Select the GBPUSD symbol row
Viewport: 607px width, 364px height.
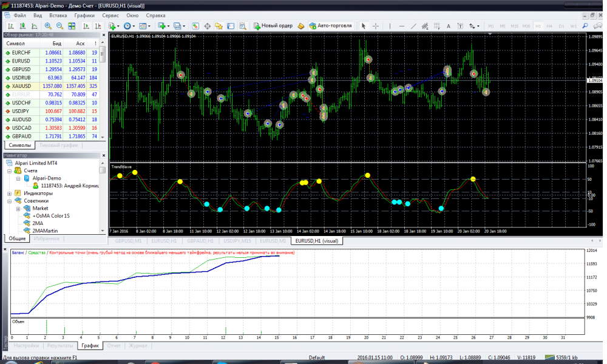[51, 69]
